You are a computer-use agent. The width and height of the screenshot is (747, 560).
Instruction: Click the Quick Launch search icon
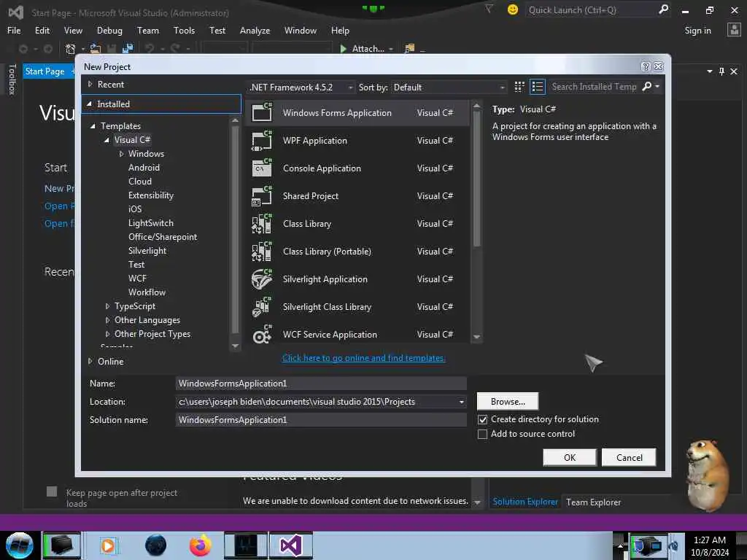point(663,9)
